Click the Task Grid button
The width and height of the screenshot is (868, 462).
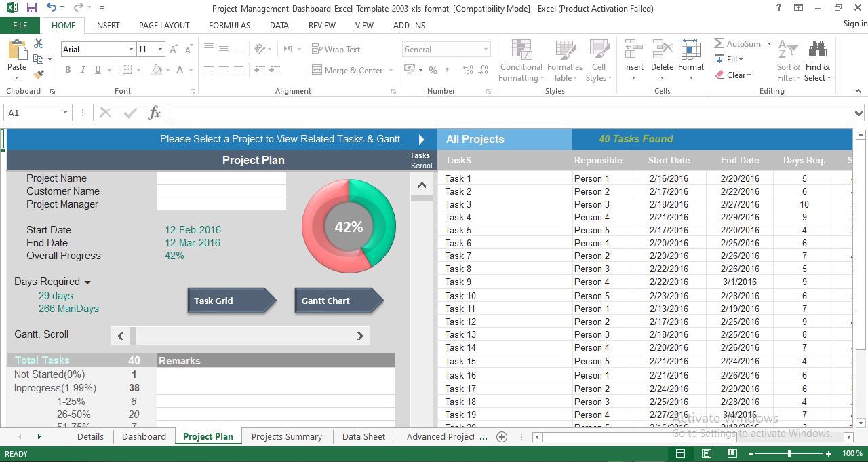click(x=231, y=300)
